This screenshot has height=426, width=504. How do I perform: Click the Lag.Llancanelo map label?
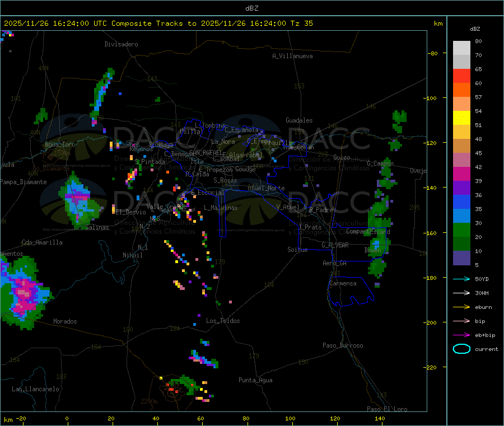35,389
